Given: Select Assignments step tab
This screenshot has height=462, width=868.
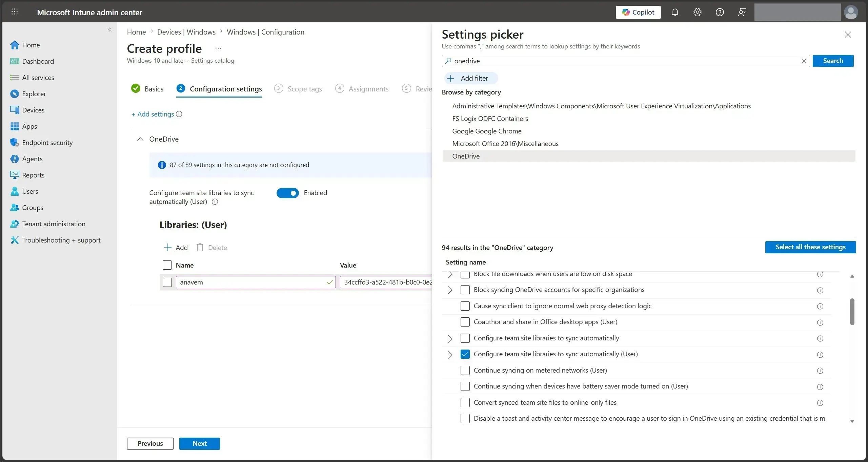Looking at the screenshot, I should (x=362, y=89).
